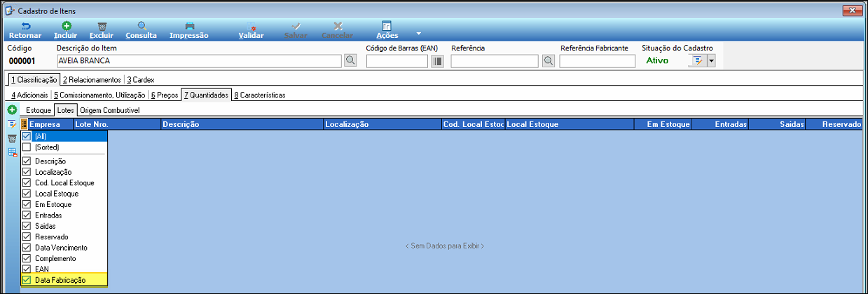
Task: Click the Incluir toolbar button
Action: tap(66, 30)
